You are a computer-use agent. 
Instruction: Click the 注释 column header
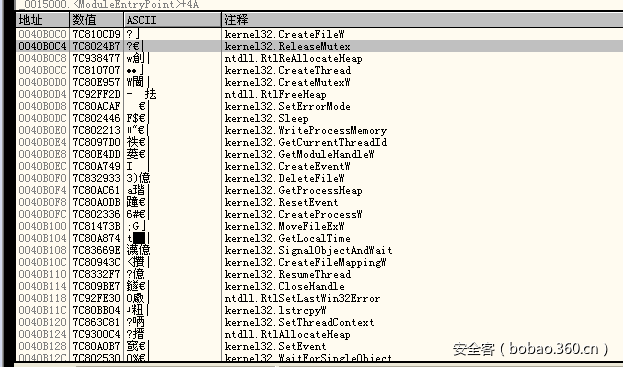(x=422, y=20)
